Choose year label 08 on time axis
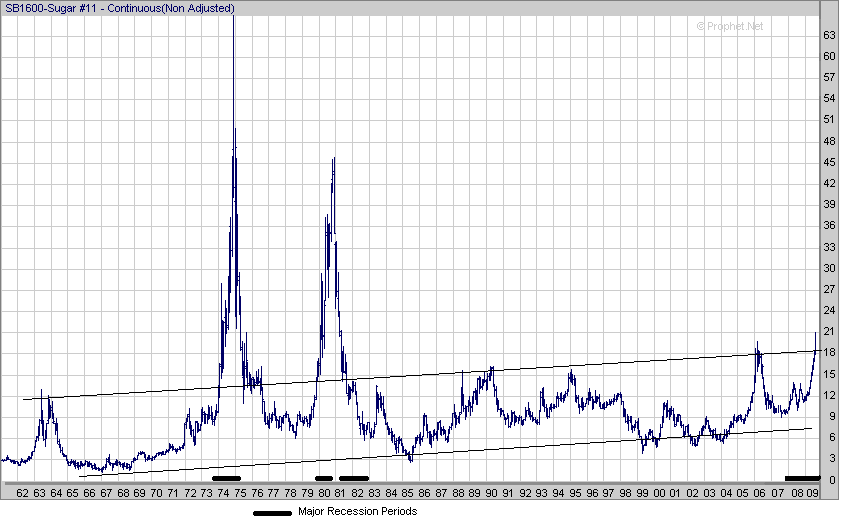 (x=797, y=493)
